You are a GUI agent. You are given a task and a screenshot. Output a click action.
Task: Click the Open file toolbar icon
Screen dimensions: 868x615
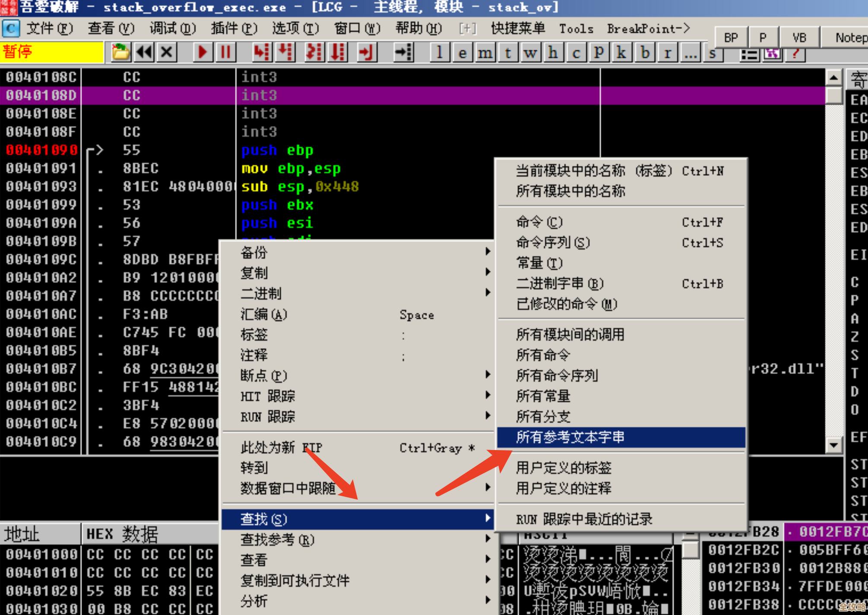[x=120, y=52]
